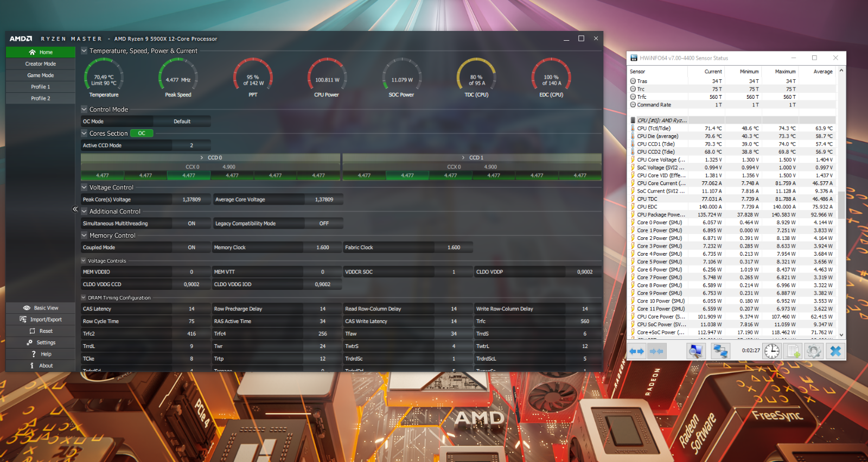Click the Active CCD Mode value 2
The image size is (868, 462).
(x=192, y=145)
